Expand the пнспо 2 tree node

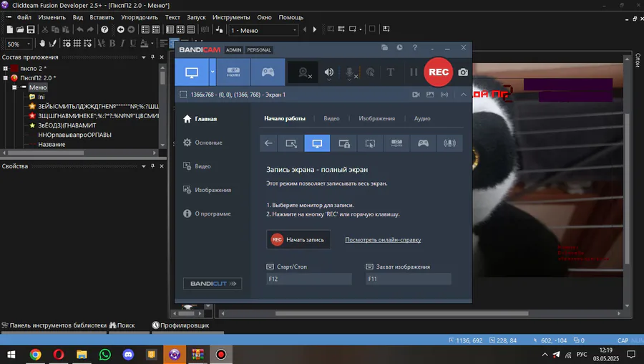coord(5,68)
